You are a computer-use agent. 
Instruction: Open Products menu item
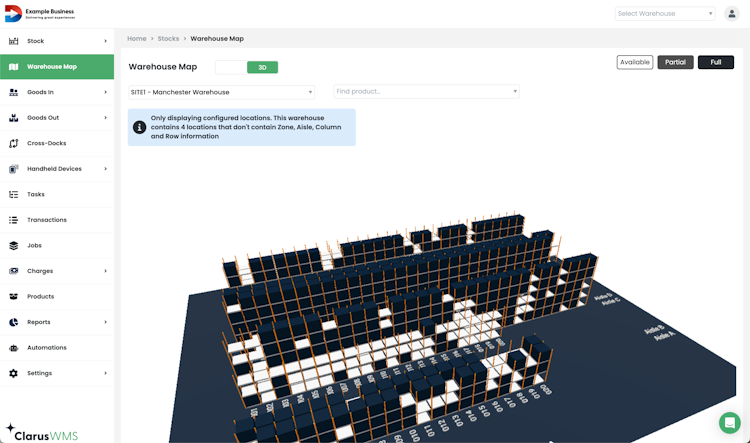point(57,297)
